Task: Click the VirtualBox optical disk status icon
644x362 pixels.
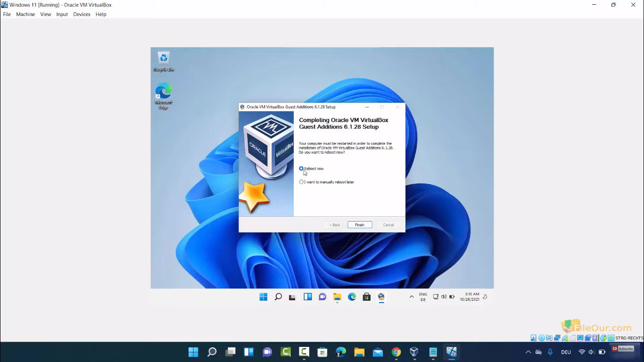Action: (541, 338)
